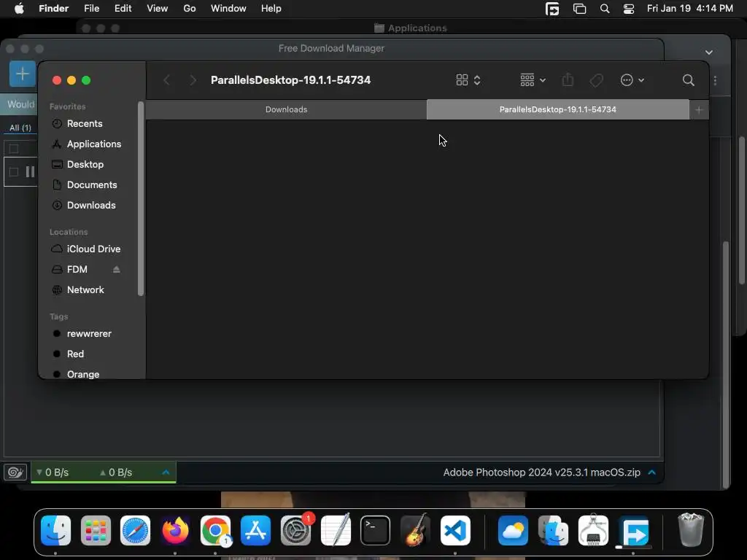Screen dimensions: 747x560
Task: Pause the download in Free Download Manager
Action: click(30, 172)
